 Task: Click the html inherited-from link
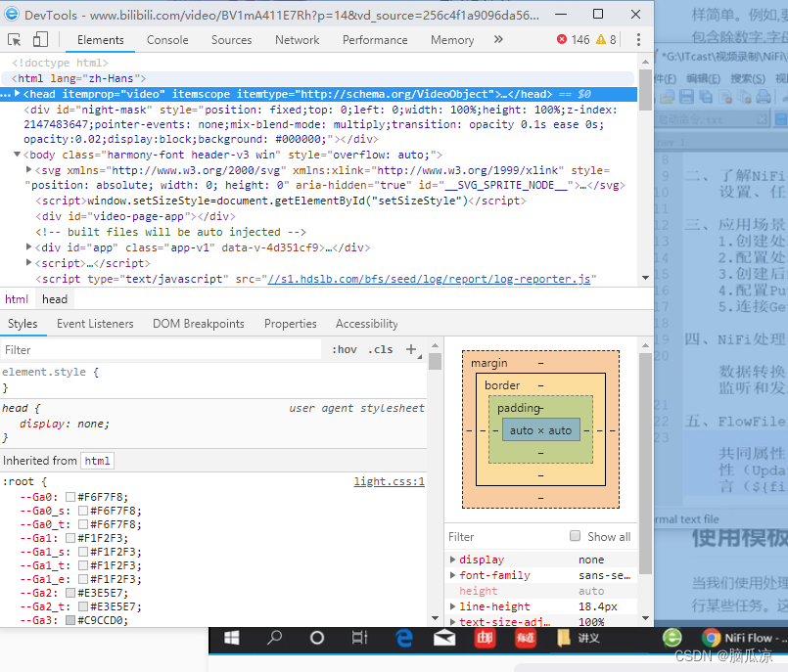97,461
